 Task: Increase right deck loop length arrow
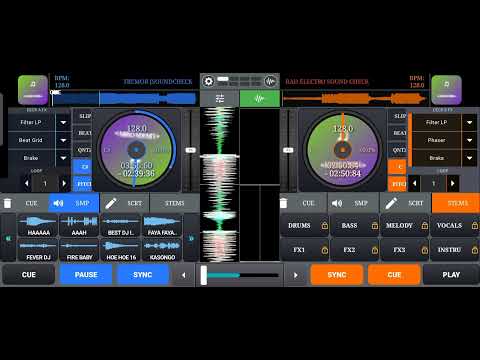point(452,183)
